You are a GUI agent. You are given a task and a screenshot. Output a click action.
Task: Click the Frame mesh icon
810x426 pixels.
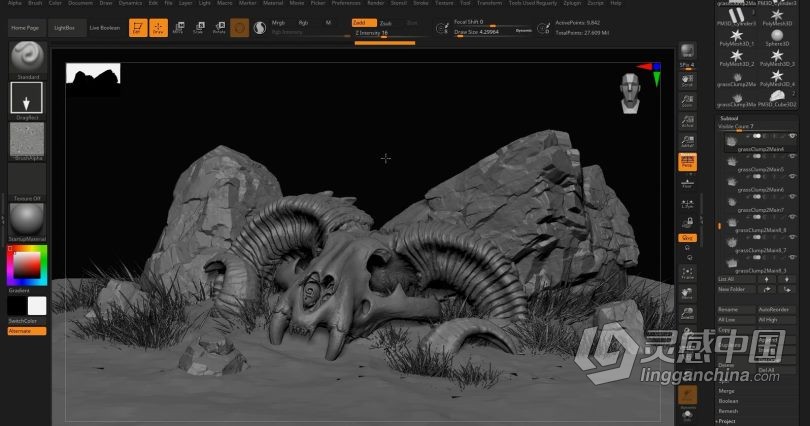click(x=688, y=273)
